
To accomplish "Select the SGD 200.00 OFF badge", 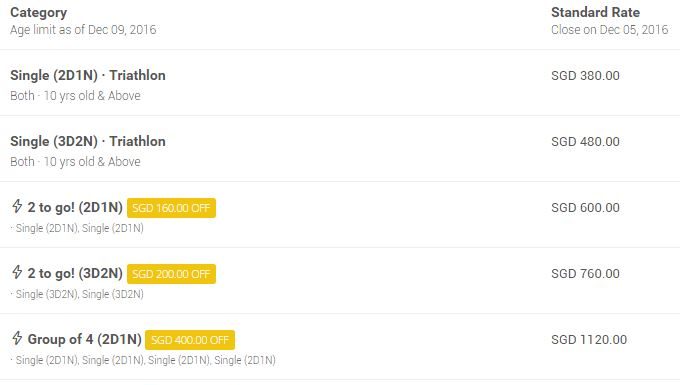I will tap(171, 274).
